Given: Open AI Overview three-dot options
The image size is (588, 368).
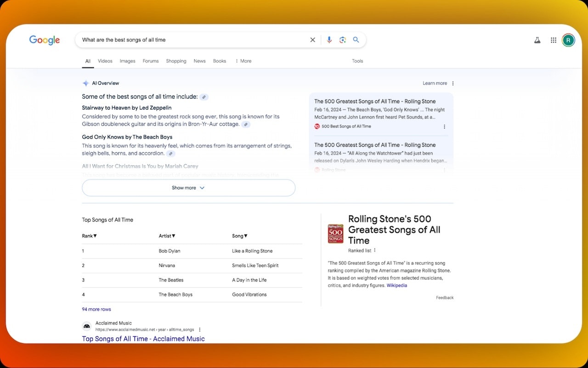Looking at the screenshot, I should click(x=453, y=83).
